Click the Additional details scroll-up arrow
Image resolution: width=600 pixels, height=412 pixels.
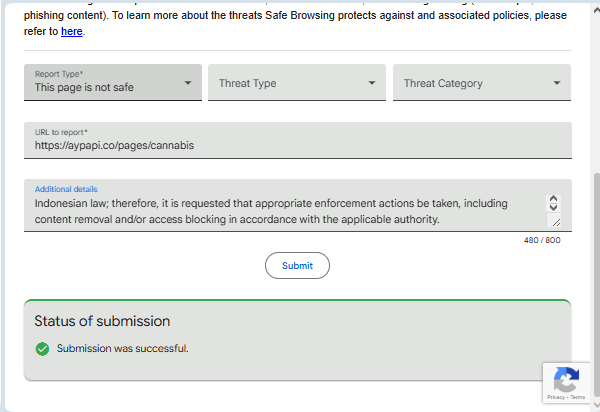555,200
